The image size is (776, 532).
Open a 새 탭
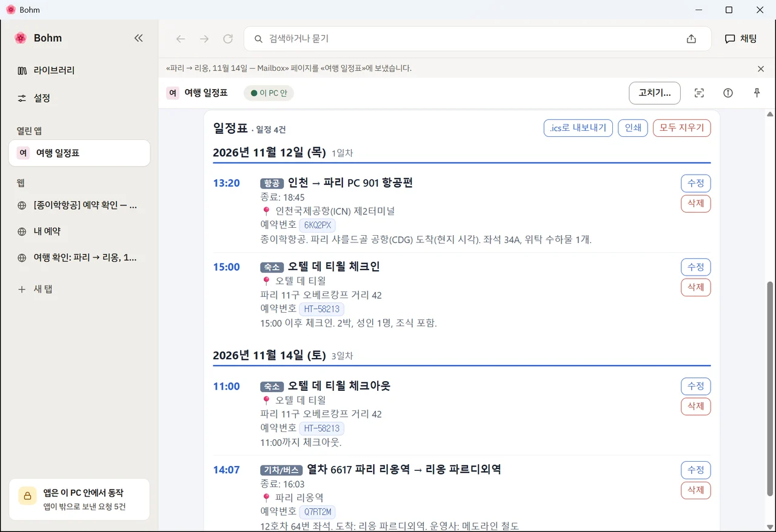pyautogui.click(x=79, y=289)
